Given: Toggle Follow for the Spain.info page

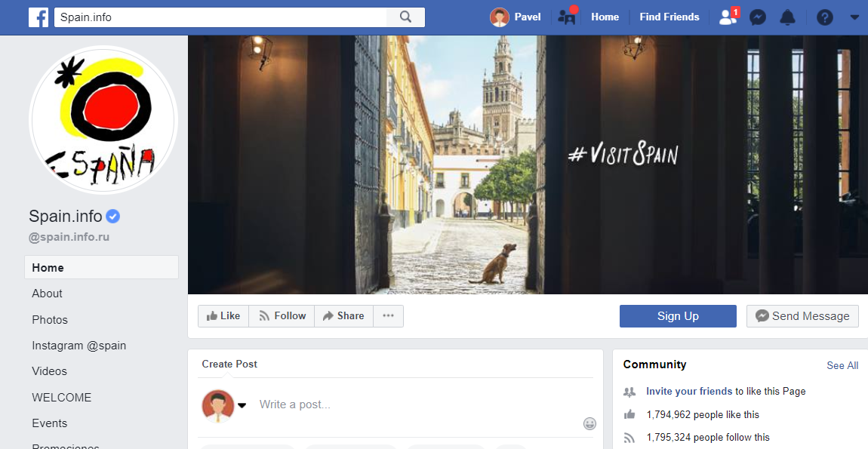Looking at the screenshot, I should point(282,316).
